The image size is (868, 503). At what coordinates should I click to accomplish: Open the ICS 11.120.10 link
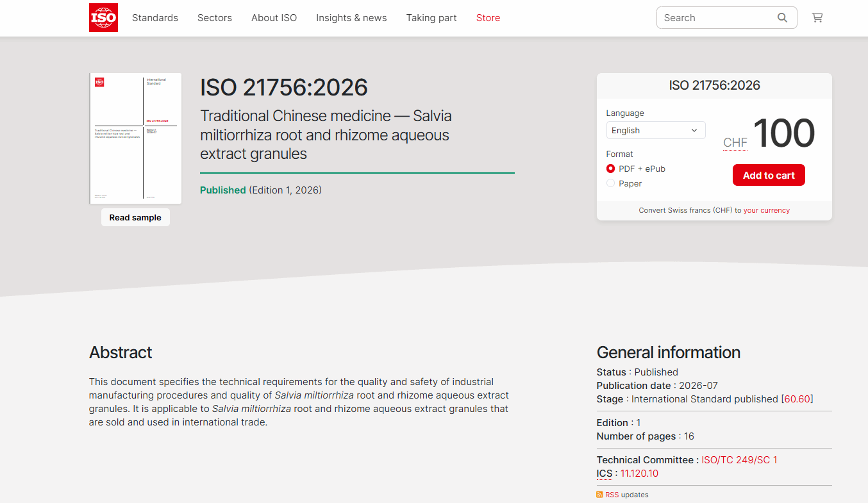pos(639,474)
